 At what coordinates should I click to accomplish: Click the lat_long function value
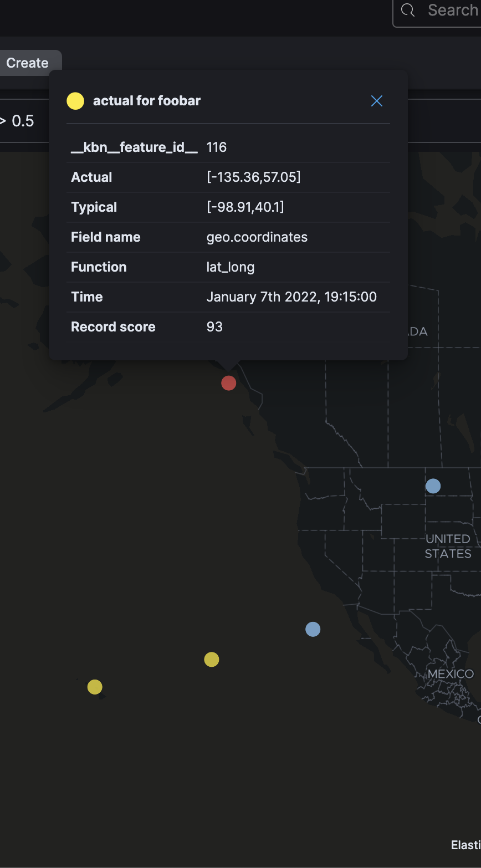231,267
